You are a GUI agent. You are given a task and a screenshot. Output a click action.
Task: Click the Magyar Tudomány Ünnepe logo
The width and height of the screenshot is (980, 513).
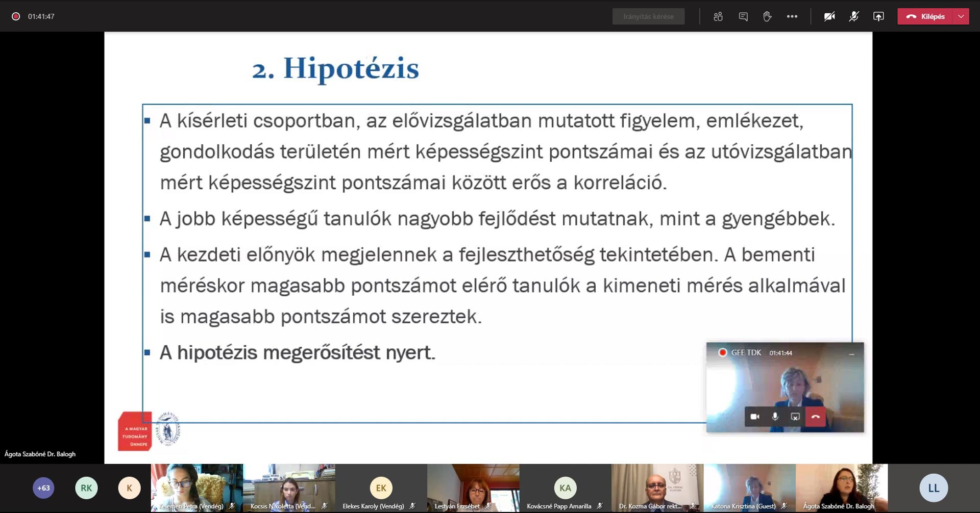coord(135,431)
